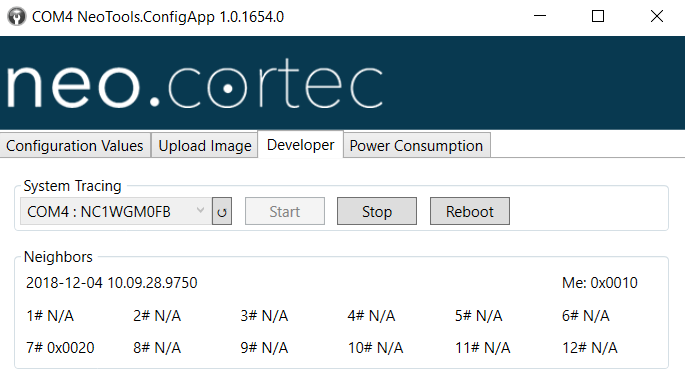685x378 pixels.
Task: Reboot the connected module
Action: (470, 212)
